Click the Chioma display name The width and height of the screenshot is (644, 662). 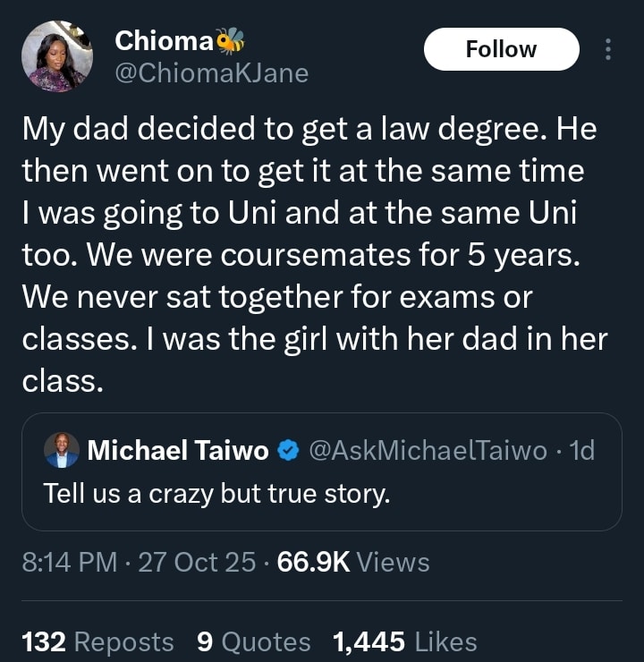point(164,40)
